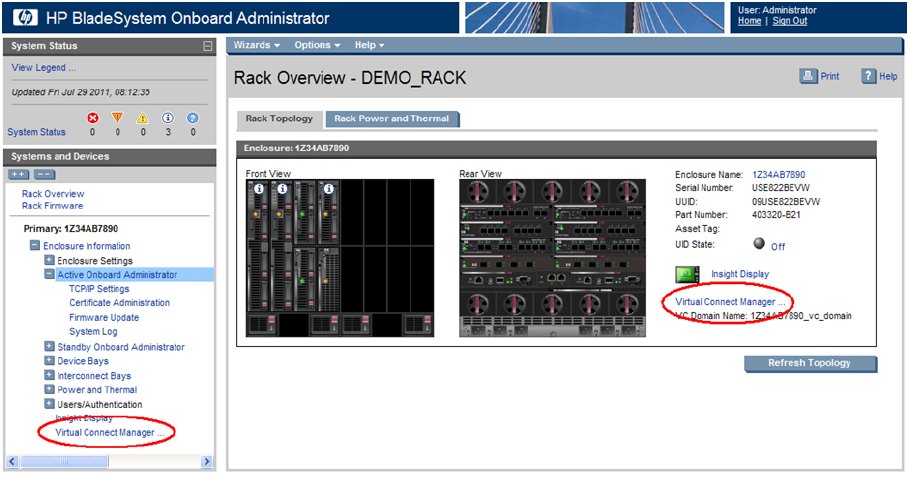
Task: Click the critical error status icon
Action: click(93, 118)
